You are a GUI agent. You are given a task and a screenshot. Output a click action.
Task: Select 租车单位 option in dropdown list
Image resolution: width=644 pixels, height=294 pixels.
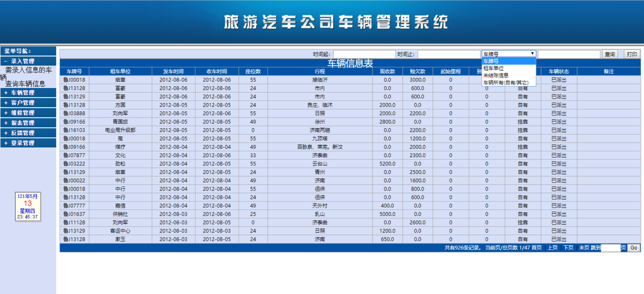tap(508, 68)
